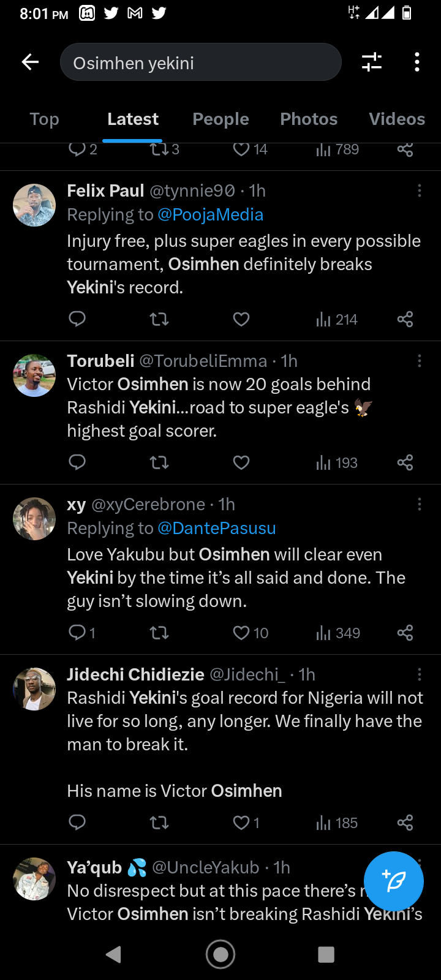Tap the back arrow icon
This screenshot has height=980, width=441.
tap(30, 62)
